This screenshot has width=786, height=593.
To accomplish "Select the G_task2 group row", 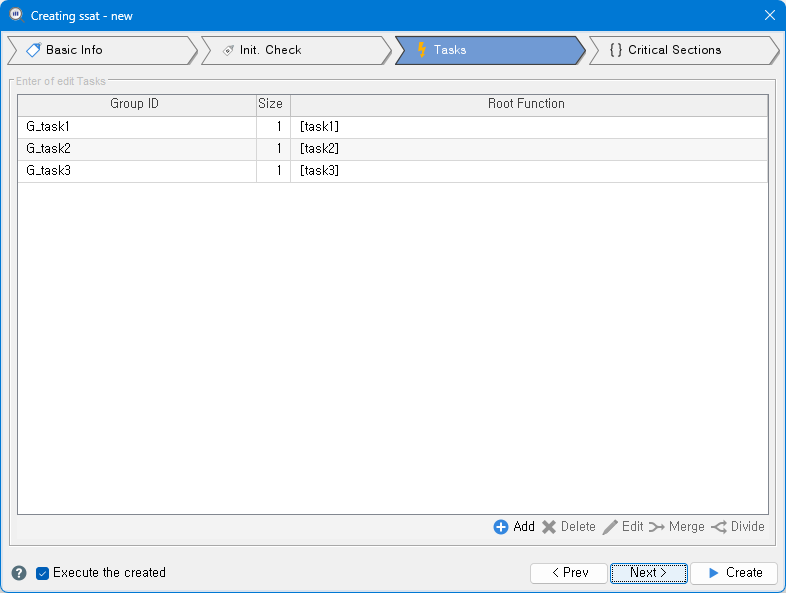I will coord(134,149).
